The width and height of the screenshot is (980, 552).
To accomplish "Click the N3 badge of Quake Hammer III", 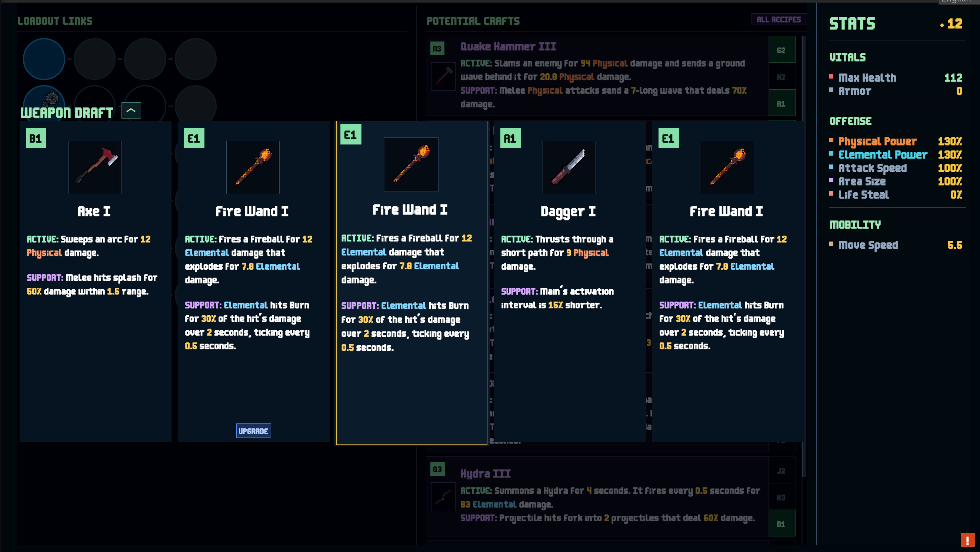I will (437, 48).
